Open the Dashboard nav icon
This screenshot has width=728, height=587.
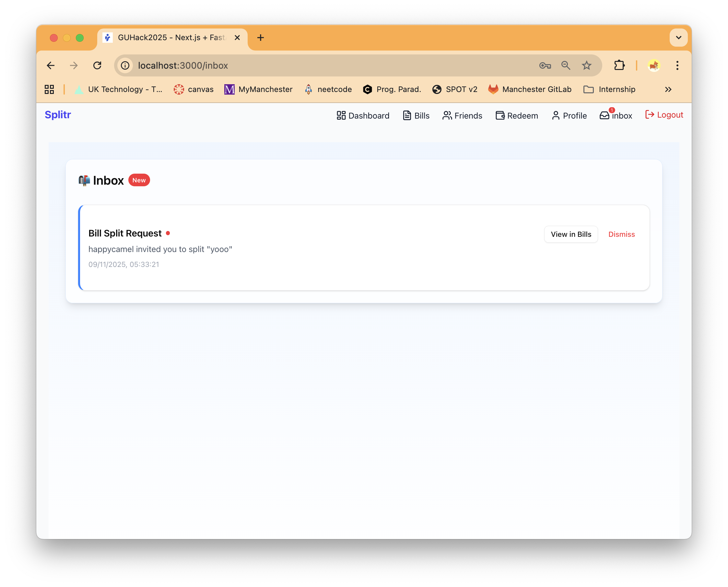pos(341,116)
